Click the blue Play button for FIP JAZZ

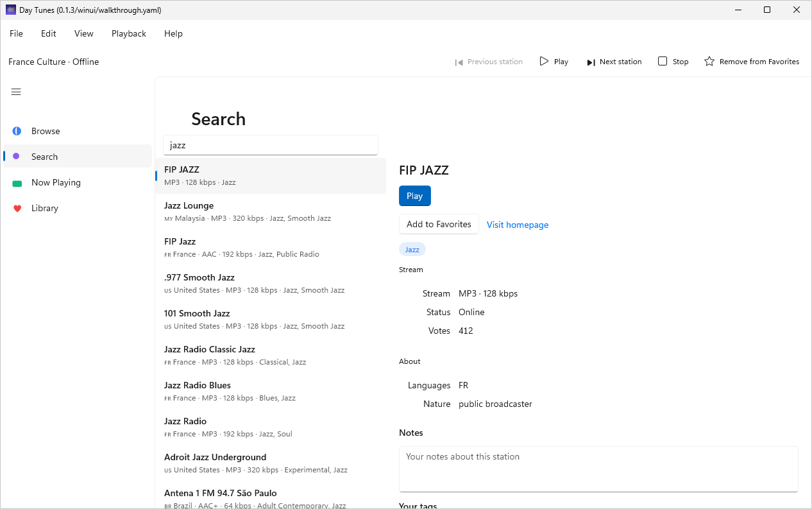click(415, 196)
